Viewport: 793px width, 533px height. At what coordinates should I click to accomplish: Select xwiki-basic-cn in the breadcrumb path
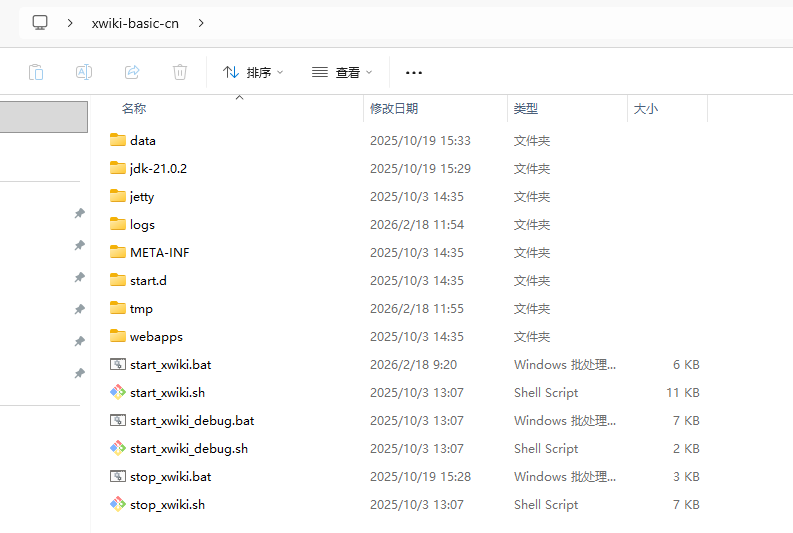[135, 23]
